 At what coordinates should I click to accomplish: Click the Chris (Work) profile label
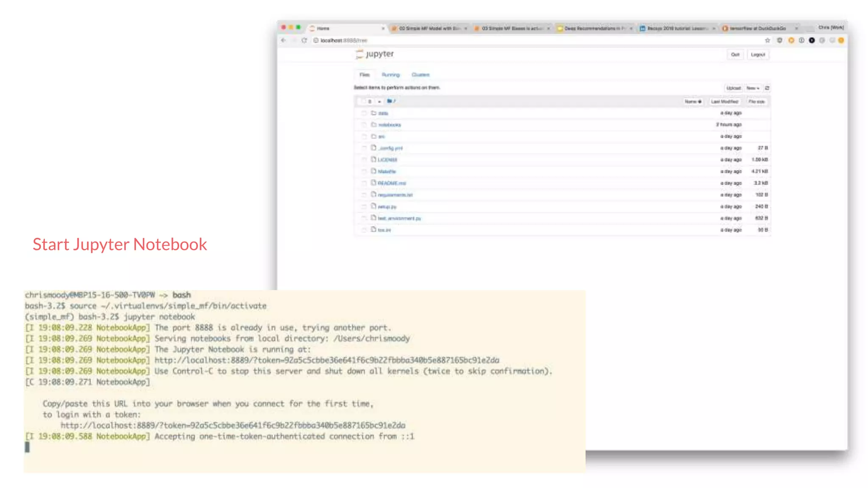click(831, 28)
